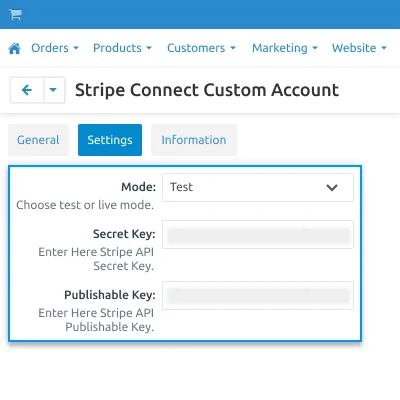Focus the Publishable Key input field

(258, 295)
